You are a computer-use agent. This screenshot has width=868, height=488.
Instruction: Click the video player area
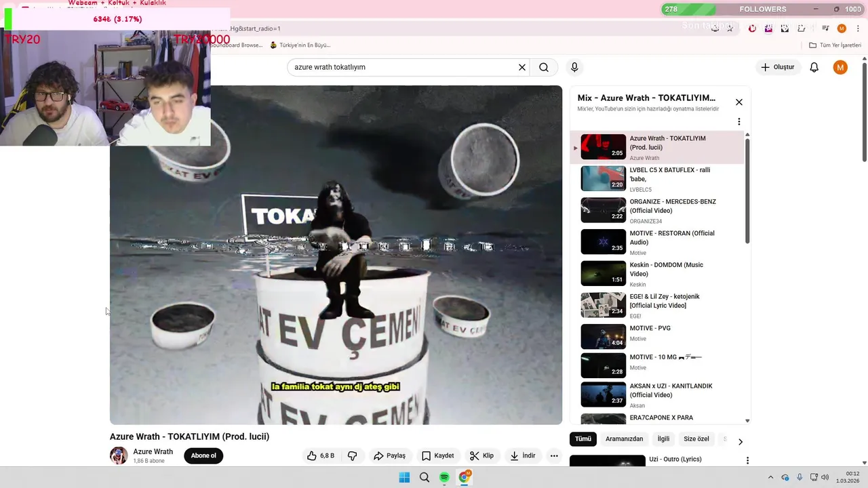[336, 255]
